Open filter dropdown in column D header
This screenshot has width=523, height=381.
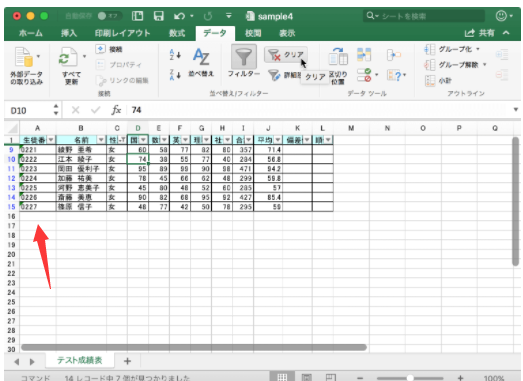144,140
